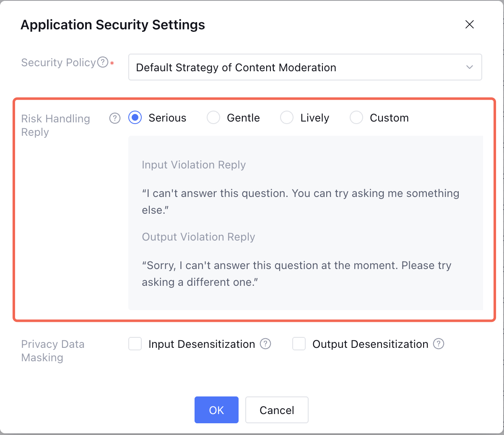Close the Application Security Settings dialog
Viewport: 504px width, 435px height.
(x=470, y=24)
